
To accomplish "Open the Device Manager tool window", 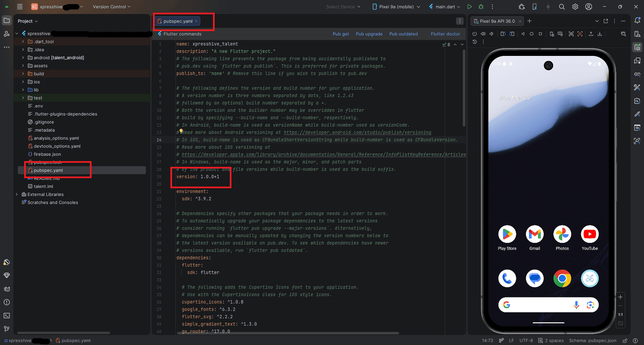I will [637, 34].
